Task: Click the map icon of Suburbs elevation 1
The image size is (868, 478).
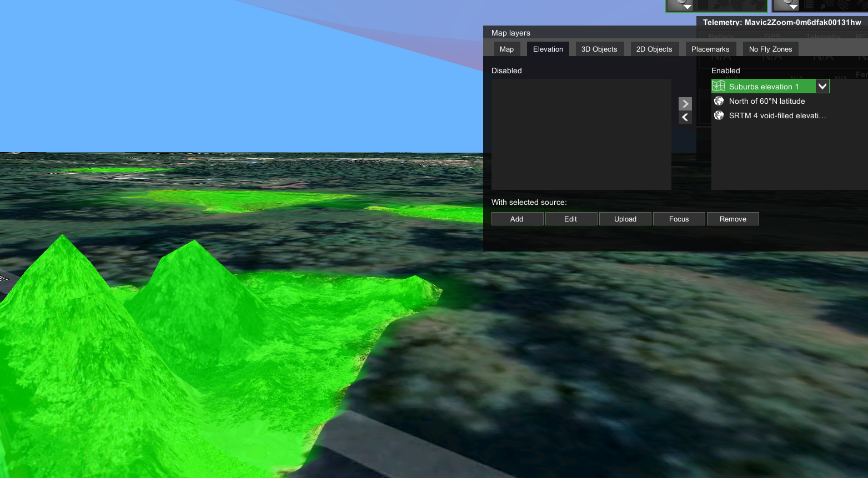Action: (719, 86)
